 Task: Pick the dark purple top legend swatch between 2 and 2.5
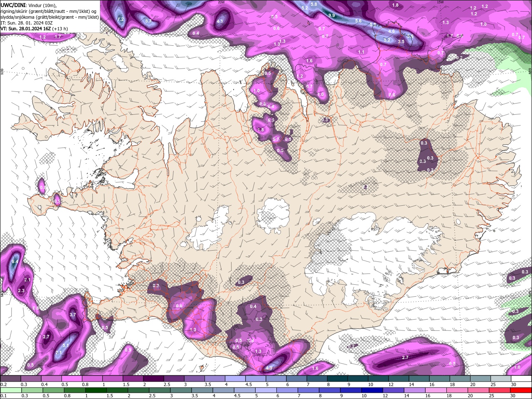pyautogui.click(x=153, y=379)
